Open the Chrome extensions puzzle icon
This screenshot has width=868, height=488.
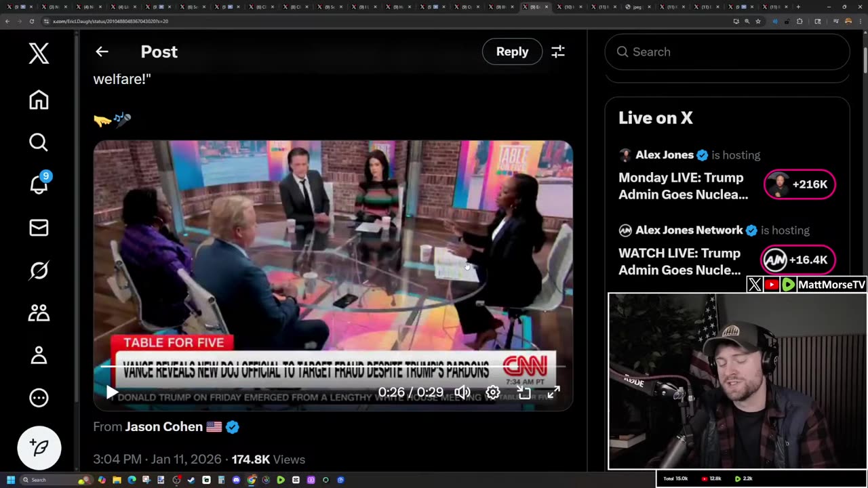pos(800,21)
